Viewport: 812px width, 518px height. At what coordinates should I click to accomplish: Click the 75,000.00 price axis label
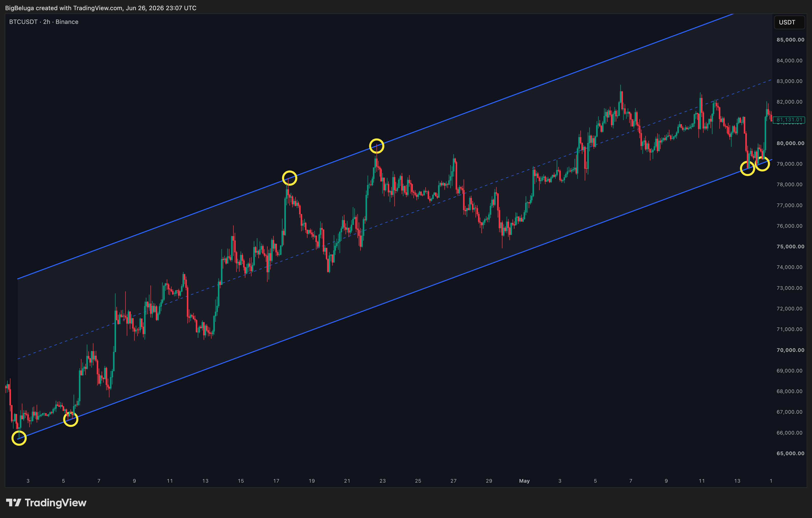coord(790,246)
